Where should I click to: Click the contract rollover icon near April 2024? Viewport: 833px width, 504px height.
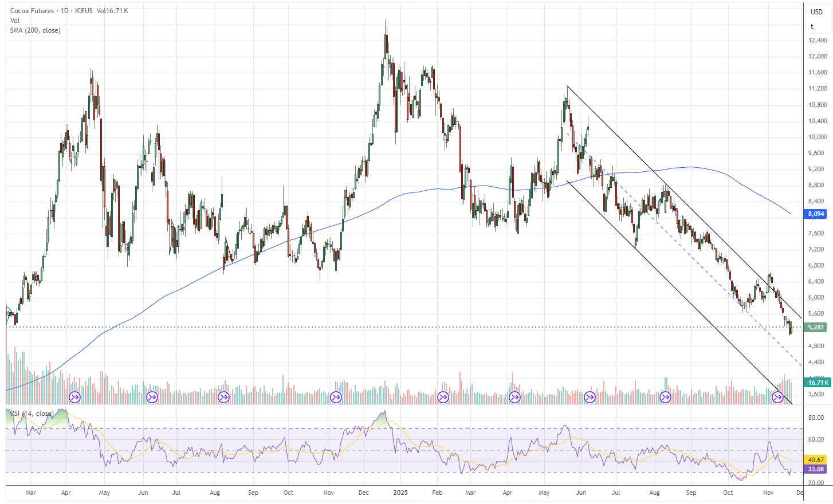pos(74,396)
